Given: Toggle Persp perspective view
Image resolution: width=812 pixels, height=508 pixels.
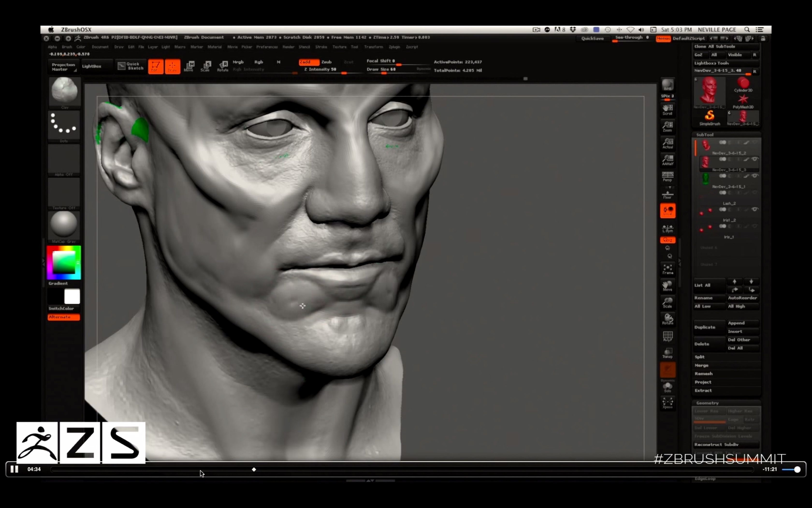Looking at the screenshot, I should click(667, 177).
